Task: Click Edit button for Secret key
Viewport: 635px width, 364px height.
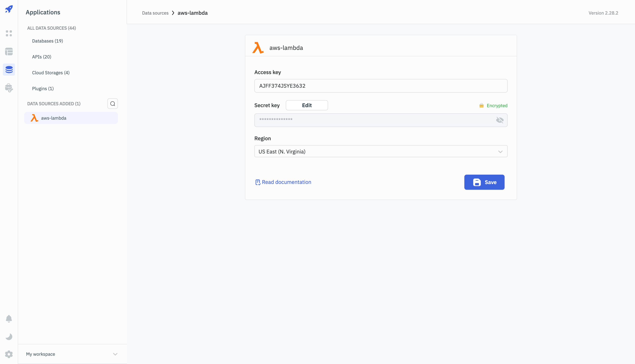Action: coord(307,105)
